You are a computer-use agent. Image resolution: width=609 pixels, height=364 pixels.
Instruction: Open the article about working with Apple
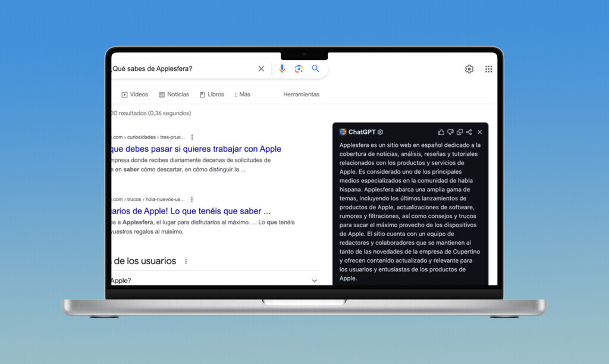[196, 149]
